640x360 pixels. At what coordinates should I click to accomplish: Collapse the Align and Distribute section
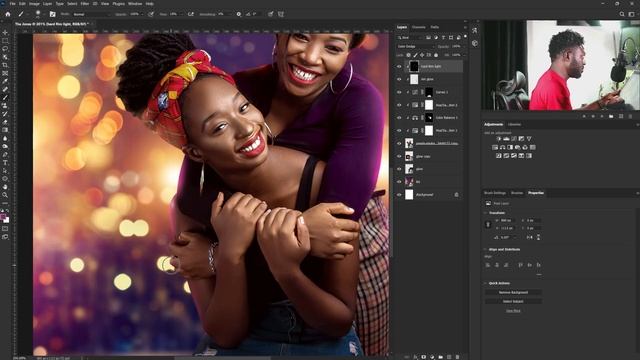486,249
